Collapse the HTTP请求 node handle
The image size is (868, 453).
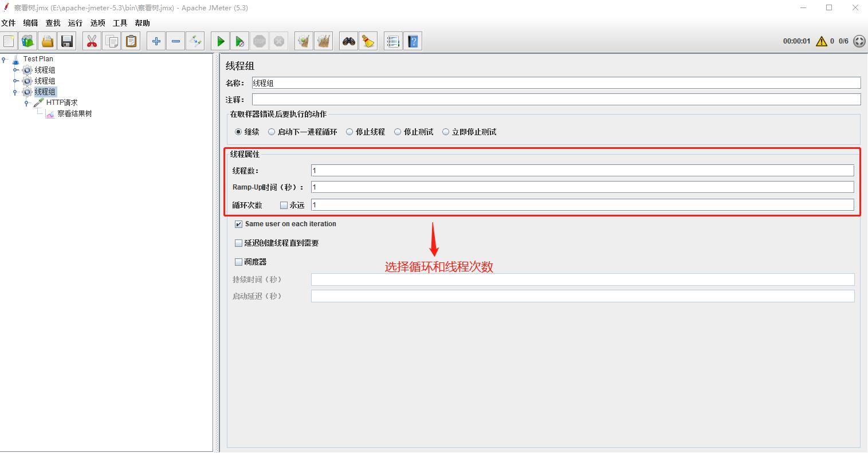[x=26, y=103]
